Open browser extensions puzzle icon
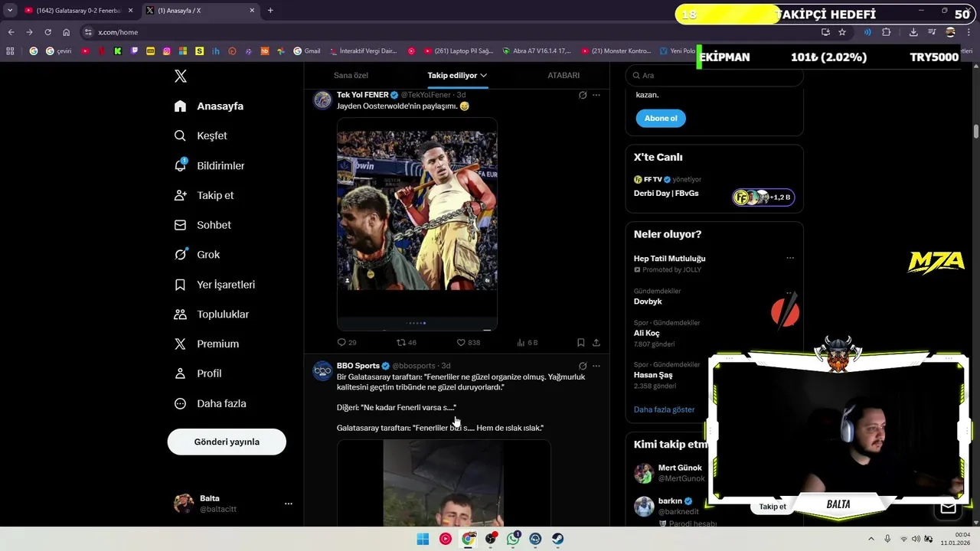Viewport: 980px width, 551px height. coord(887,32)
